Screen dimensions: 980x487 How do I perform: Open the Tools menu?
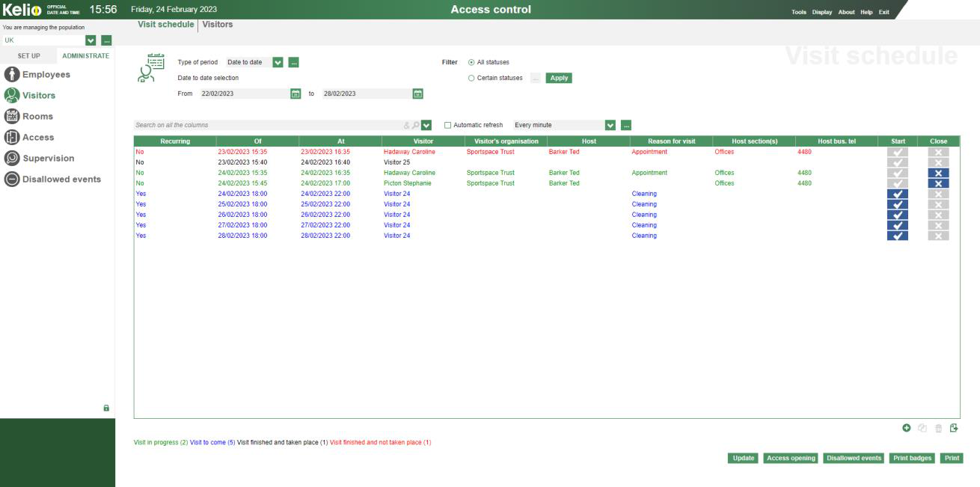point(799,12)
